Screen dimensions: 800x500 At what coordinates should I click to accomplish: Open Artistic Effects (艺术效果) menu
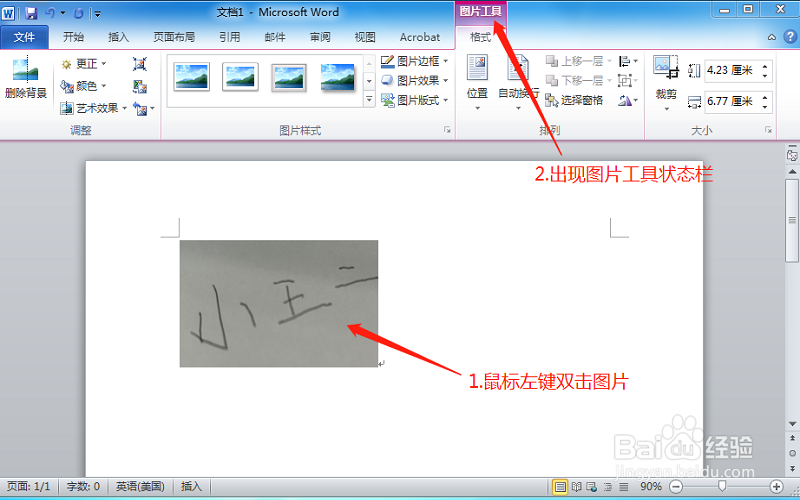[x=93, y=108]
